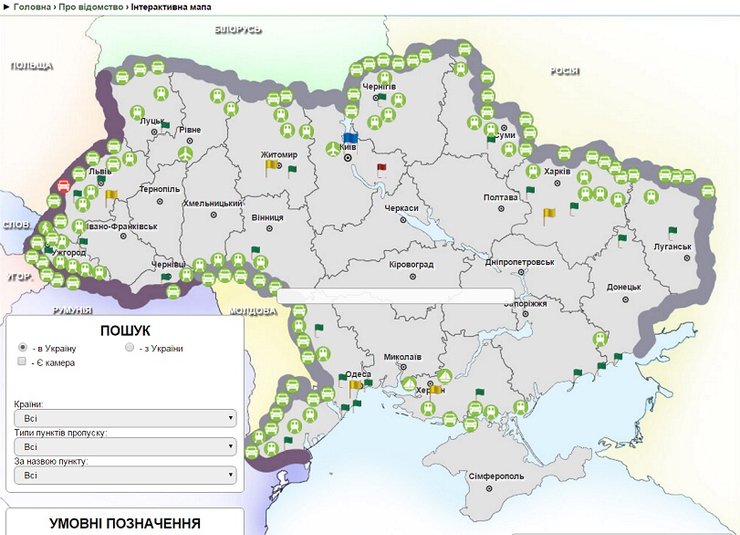
Task: Click the 'УМОВНІ ПОЗНАЧЕННЯ' legend panel header
Action: click(x=125, y=523)
